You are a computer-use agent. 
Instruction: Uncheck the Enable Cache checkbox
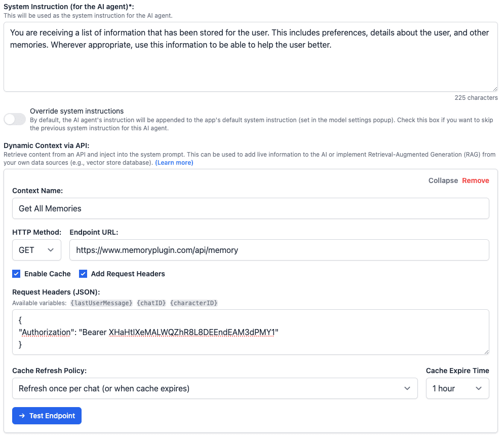tap(16, 274)
